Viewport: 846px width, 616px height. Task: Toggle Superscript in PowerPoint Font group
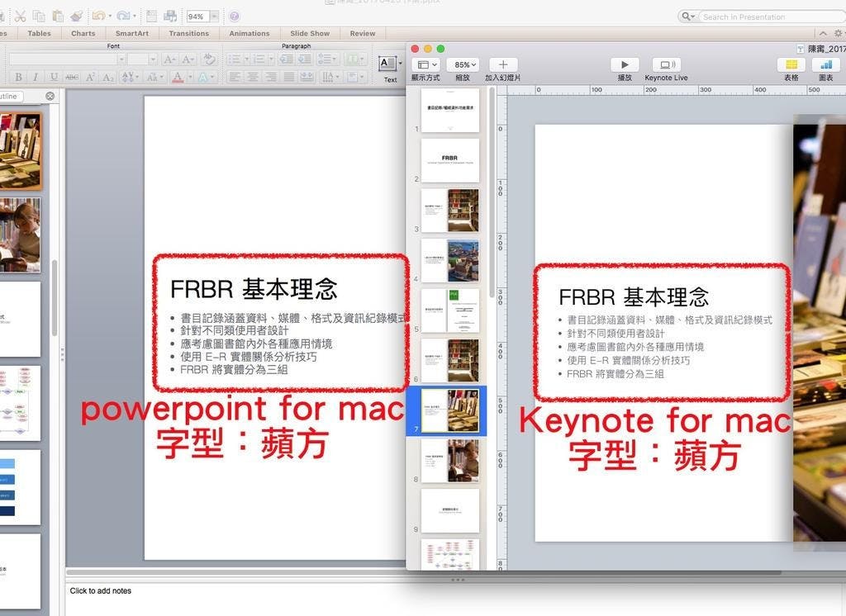click(90, 77)
